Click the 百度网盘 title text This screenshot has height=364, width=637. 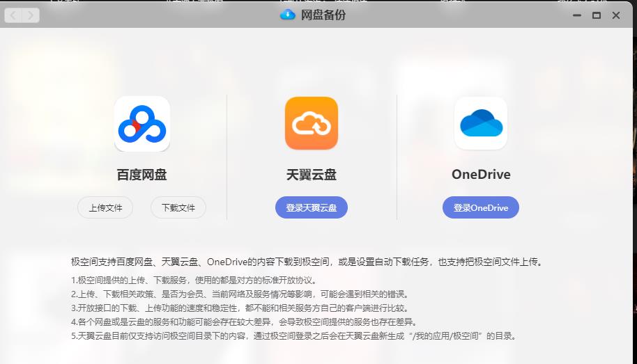[141, 175]
